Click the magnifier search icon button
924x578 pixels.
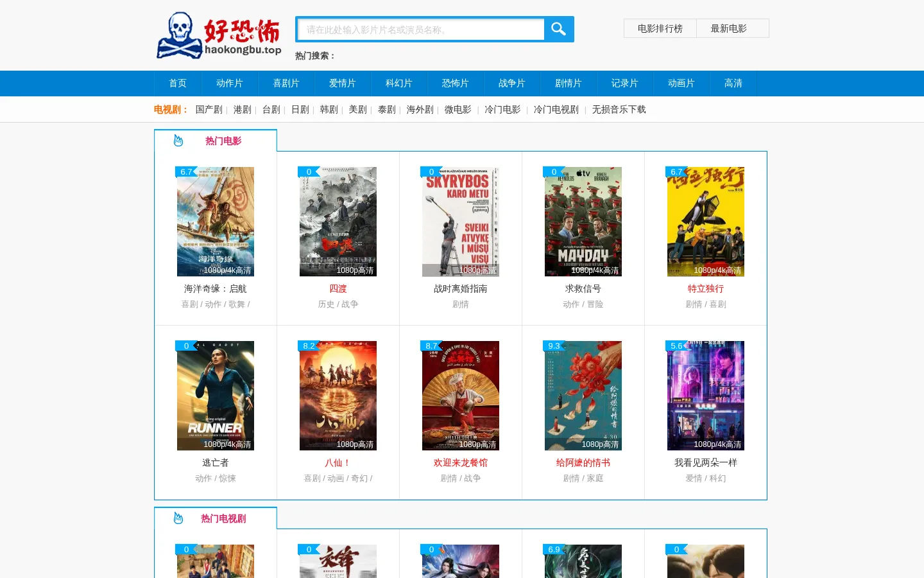click(558, 29)
